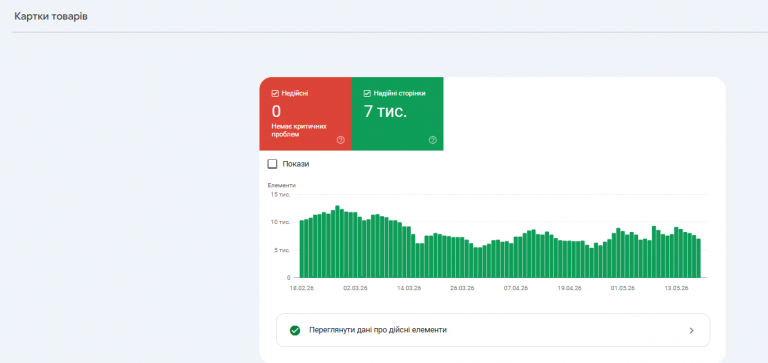The height and width of the screenshot is (363, 768).
Task: Open help icon on green Надійні сторінки card
Action: pyautogui.click(x=432, y=140)
